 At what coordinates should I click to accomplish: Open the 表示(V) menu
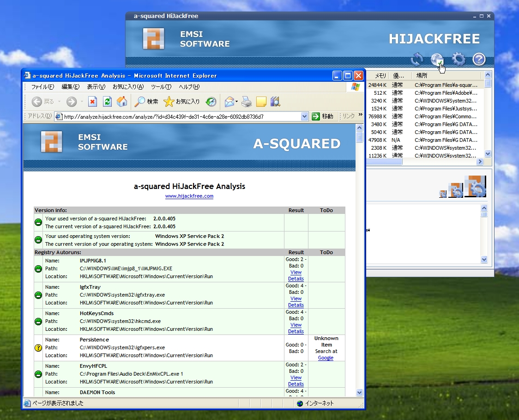tap(96, 87)
